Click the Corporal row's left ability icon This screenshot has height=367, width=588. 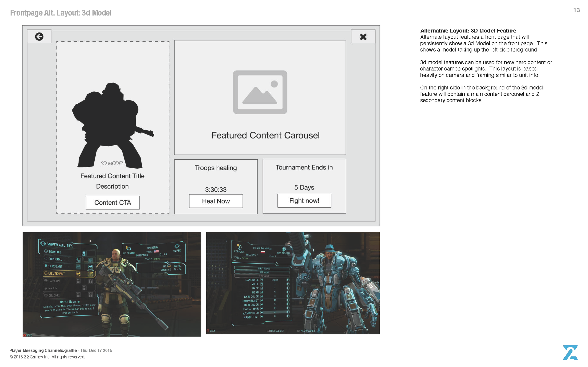point(78,260)
